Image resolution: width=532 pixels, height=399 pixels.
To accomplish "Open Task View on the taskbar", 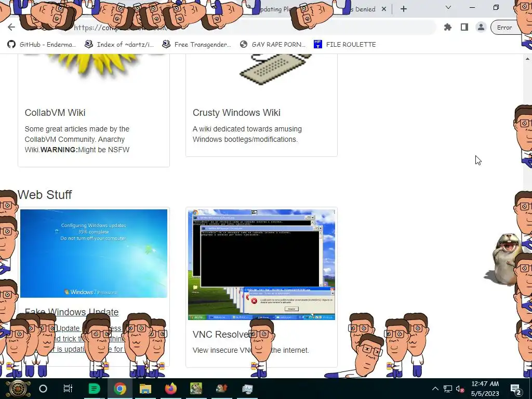I will (68, 389).
